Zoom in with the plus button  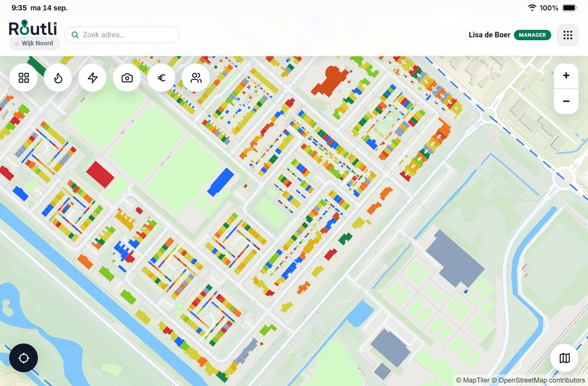pyautogui.click(x=567, y=76)
